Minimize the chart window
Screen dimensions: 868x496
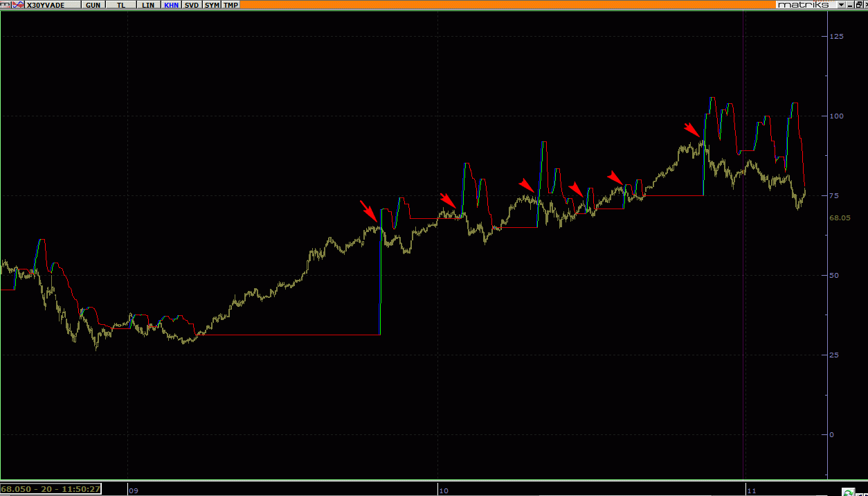coord(850,5)
